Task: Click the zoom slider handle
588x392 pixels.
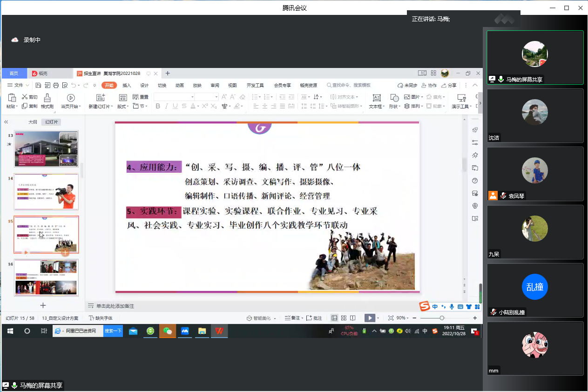Action: [x=442, y=318]
